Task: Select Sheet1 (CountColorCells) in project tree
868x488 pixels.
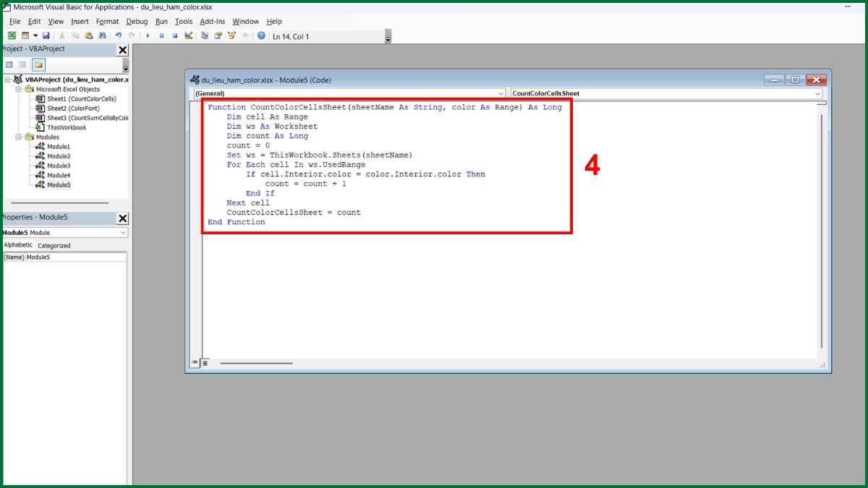Action: pos(82,99)
